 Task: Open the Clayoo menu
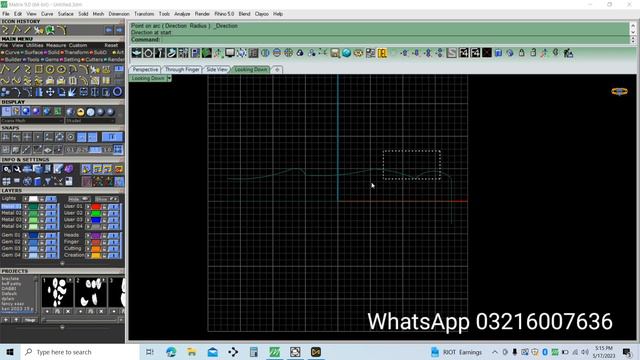pyautogui.click(x=262, y=14)
